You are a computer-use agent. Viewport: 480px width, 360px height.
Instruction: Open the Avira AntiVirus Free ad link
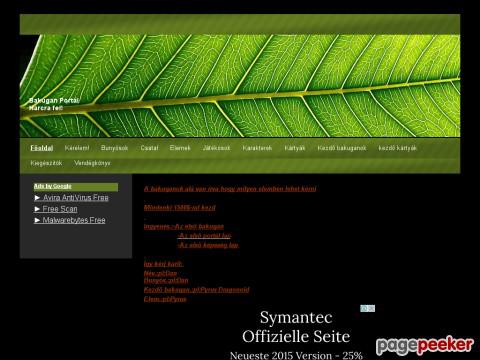point(76,198)
